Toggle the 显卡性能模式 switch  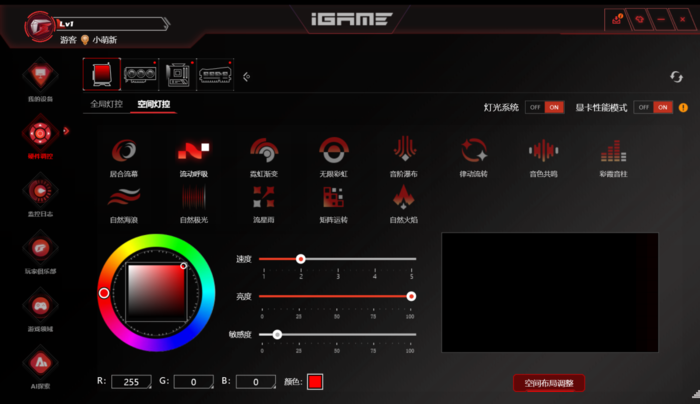coord(653,107)
